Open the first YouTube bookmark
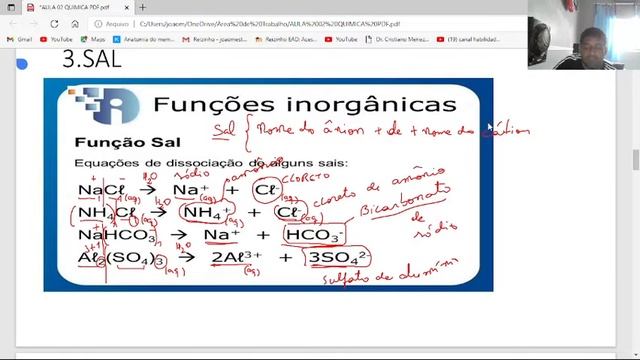The image size is (640, 360). click(x=56, y=40)
